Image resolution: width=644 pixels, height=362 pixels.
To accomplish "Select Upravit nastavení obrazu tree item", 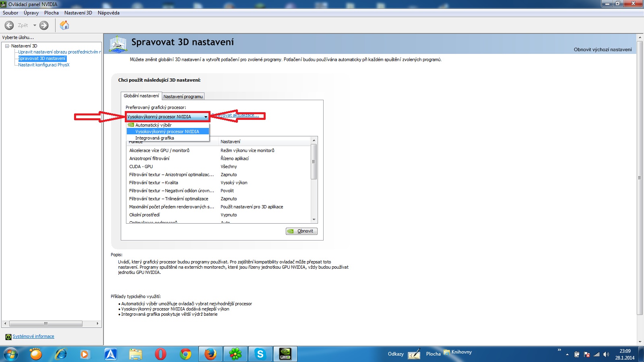I will click(60, 52).
